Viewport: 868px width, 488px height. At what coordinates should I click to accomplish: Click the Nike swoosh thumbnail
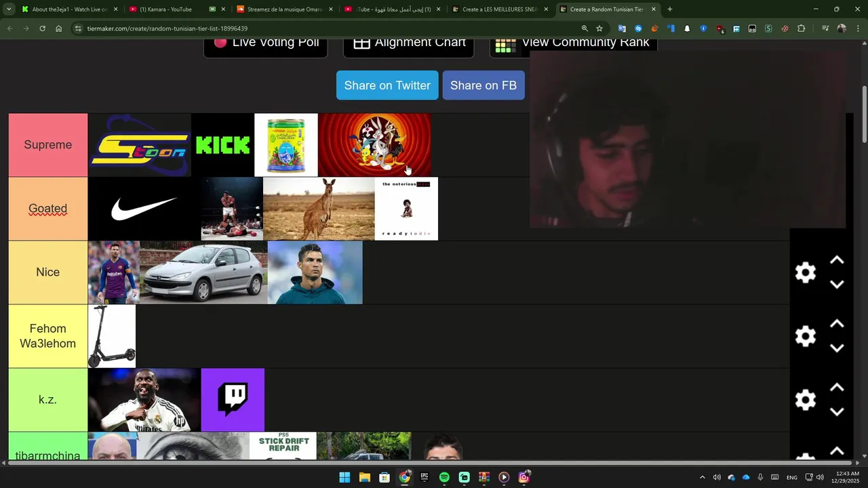[x=144, y=209]
